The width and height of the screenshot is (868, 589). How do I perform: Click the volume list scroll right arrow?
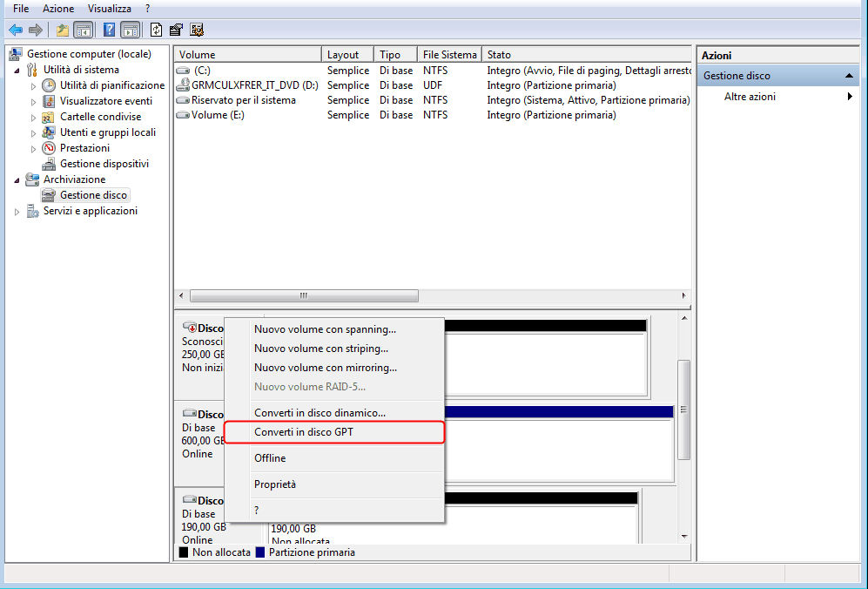[x=684, y=296]
